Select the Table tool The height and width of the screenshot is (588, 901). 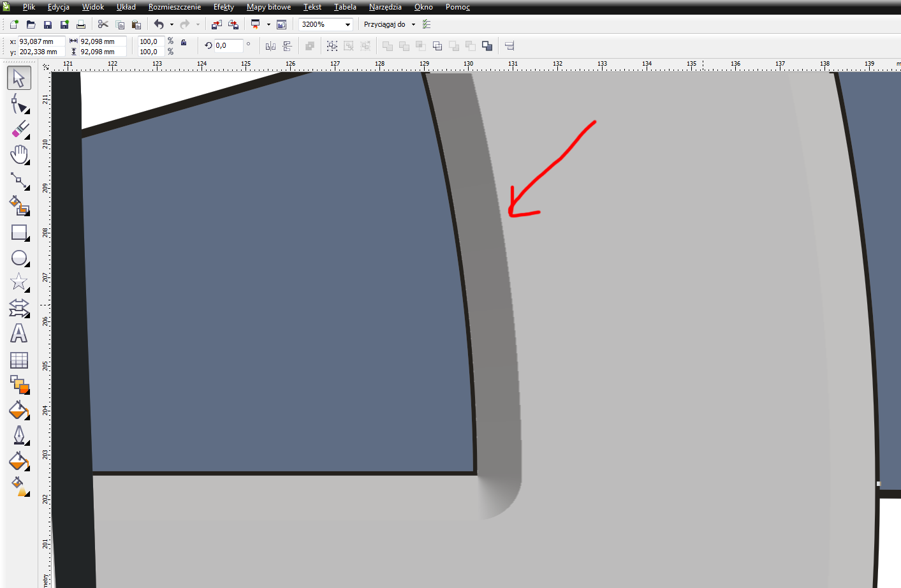point(19,360)
